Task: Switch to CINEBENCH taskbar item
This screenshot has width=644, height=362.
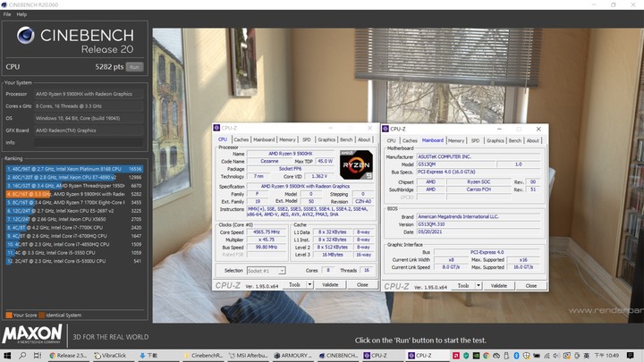Action: click(x=338, y=356)
